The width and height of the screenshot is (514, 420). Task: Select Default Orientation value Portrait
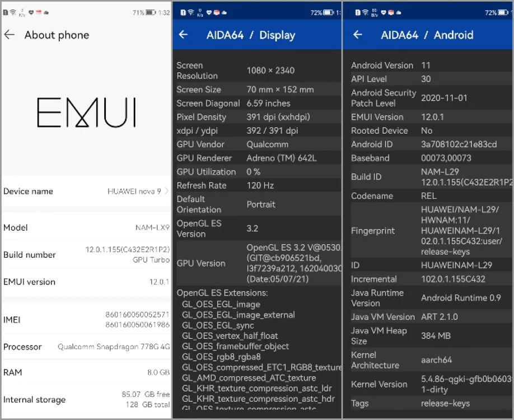261,204
